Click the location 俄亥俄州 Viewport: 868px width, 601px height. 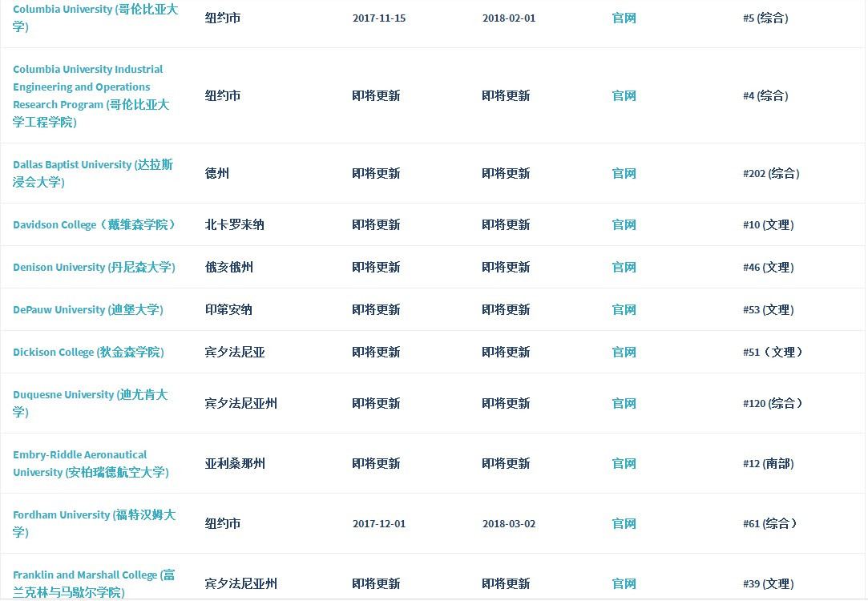coord(229,268)
